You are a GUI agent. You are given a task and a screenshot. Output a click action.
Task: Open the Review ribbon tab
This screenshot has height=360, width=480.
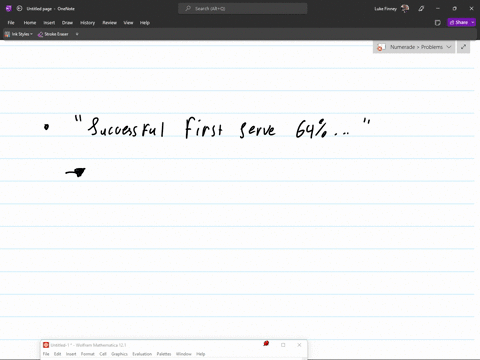[110, 23]
